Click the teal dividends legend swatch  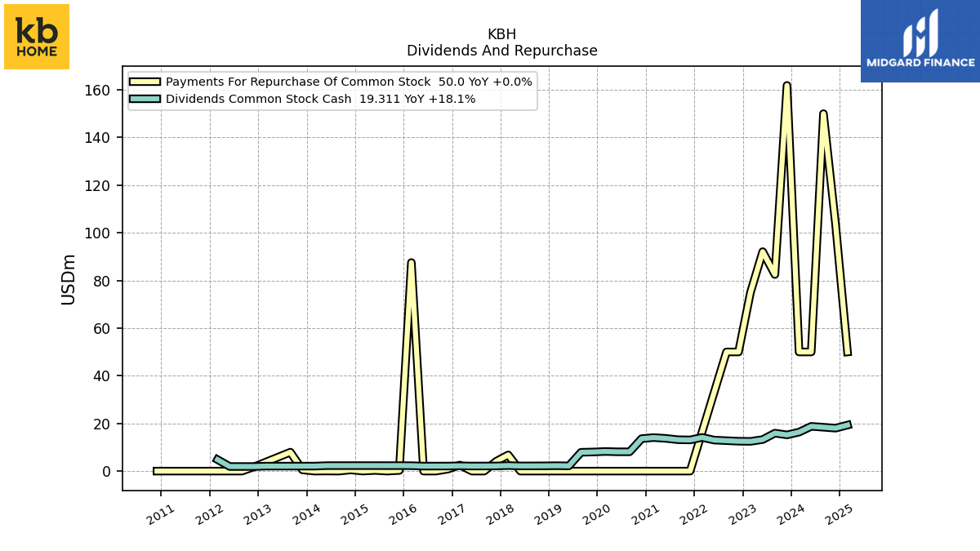pos(145,99)
